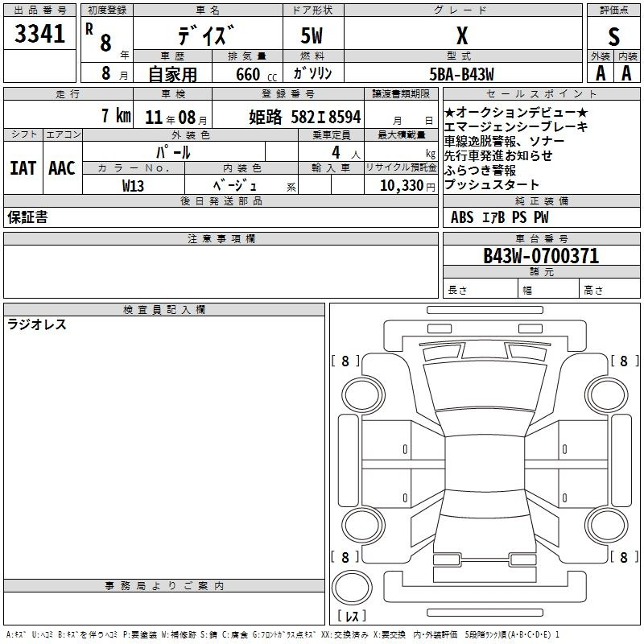Click the mileage value 7 km
The image size is (644, 644).
(116, 115)
